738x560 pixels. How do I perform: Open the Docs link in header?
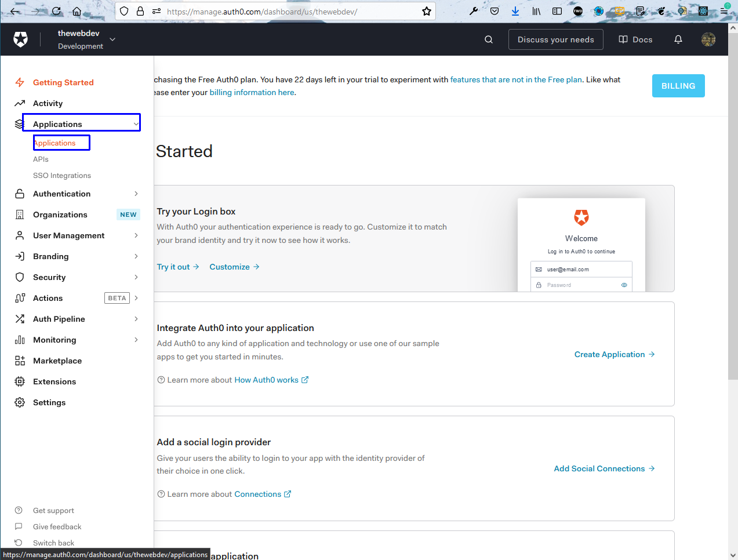(x=636, y=39)
